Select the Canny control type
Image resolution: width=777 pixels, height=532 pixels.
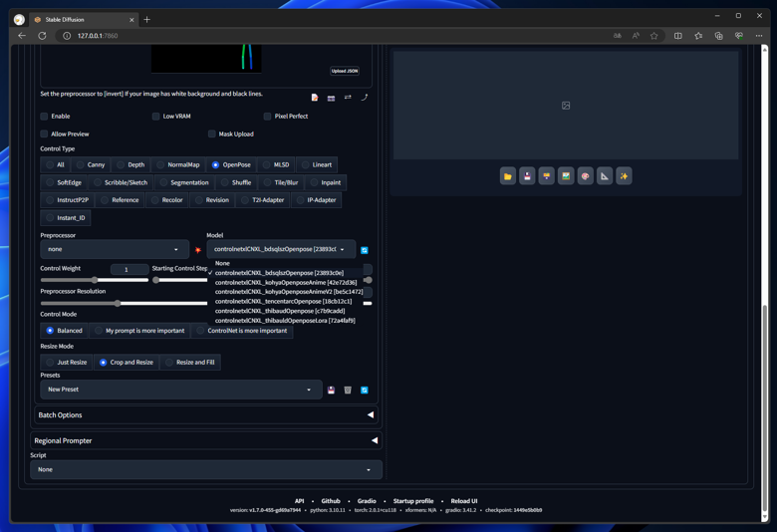coord(91,164)
